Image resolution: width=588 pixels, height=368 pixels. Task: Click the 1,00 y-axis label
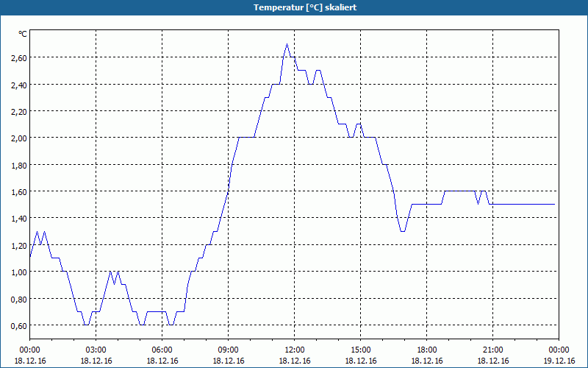pyautogui.click(x=19, y=272)
